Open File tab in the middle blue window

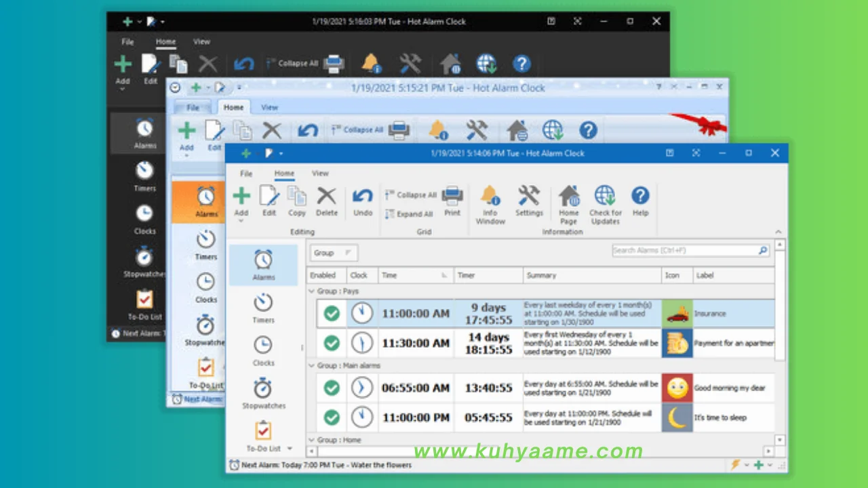point(193,108)
